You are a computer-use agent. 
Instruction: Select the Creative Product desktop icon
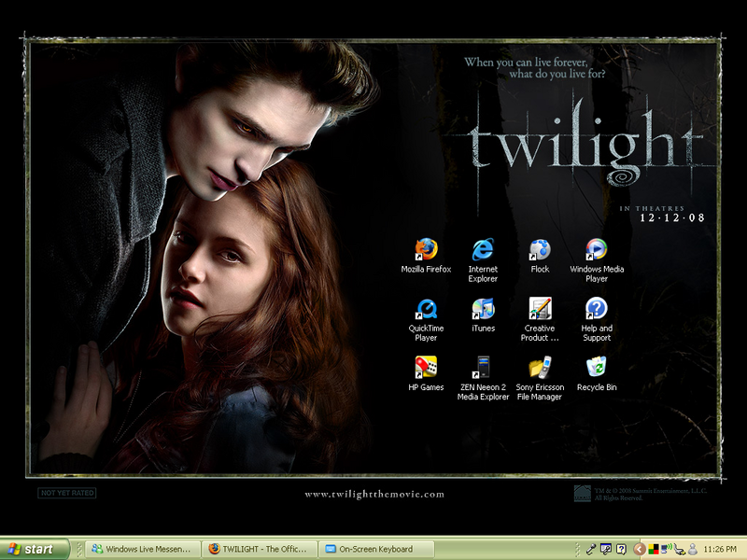(540, 319)
